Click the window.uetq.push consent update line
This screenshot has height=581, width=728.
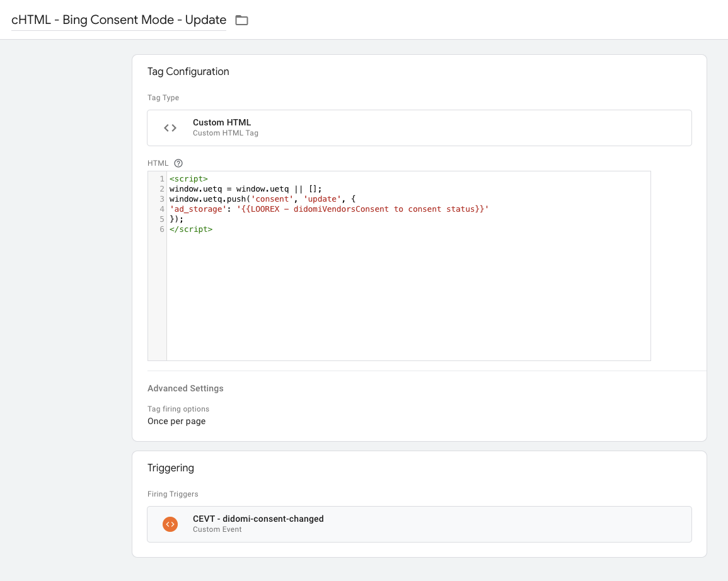262,199
